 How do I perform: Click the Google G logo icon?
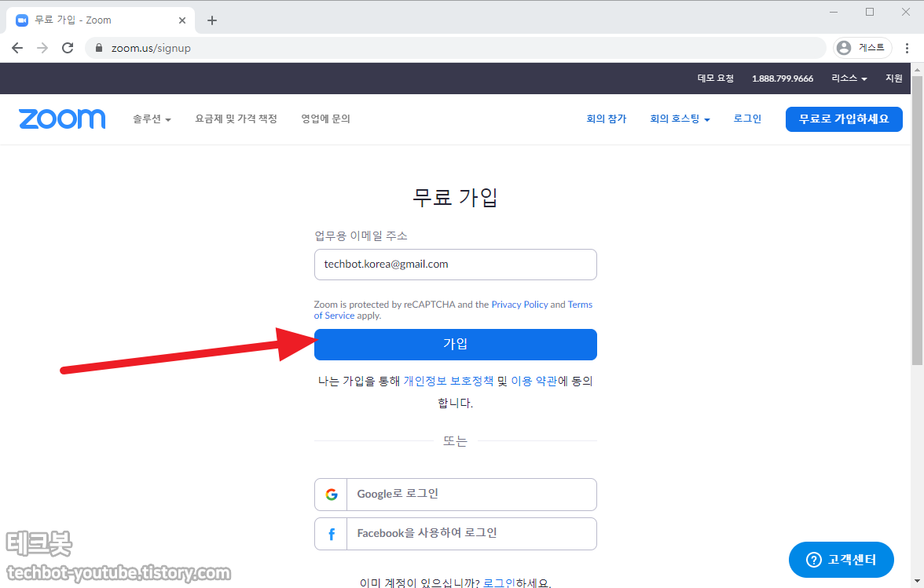pyautogui.click(x=332, y=495)
